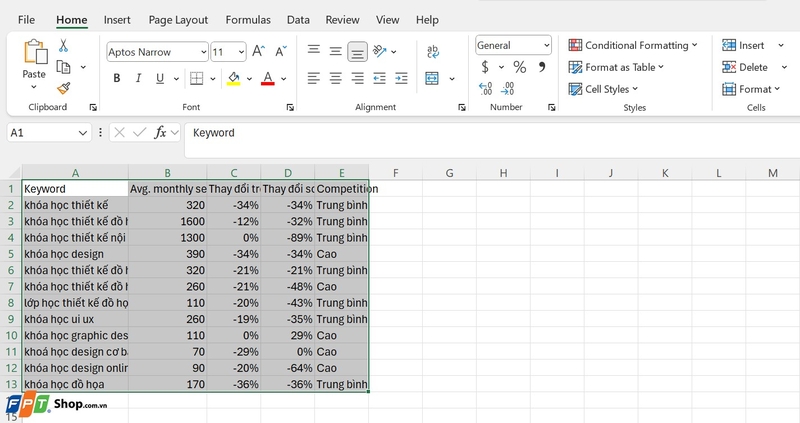800x423 pixels.
Task: Open the font name Aptos Narrow dropdown
Action: coord(204,52)
